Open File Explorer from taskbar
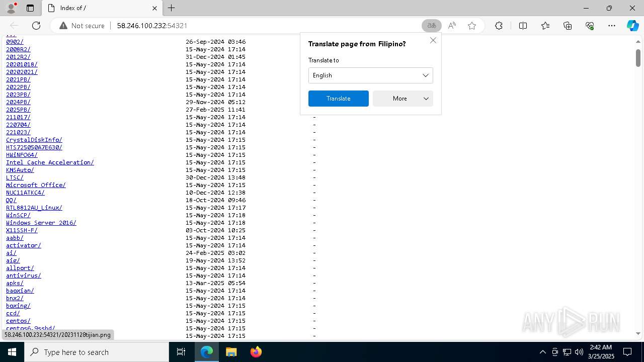 (x=231, y=352)
